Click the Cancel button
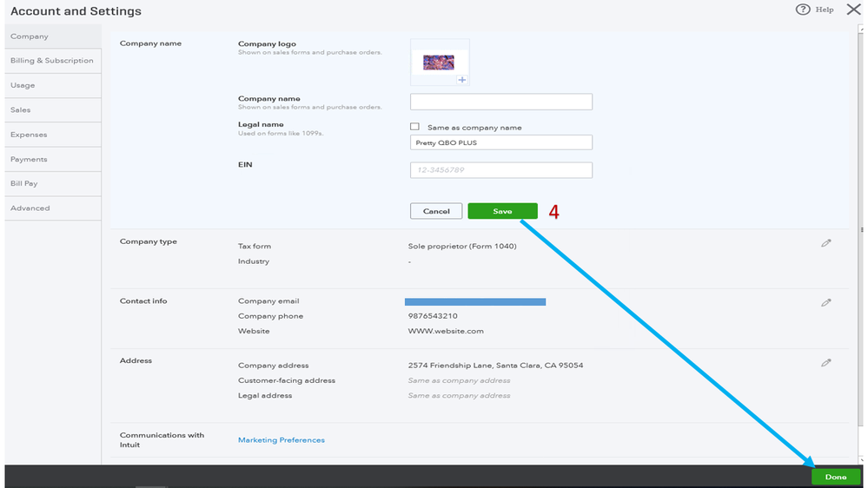868x488 pixels. (436, 211)
